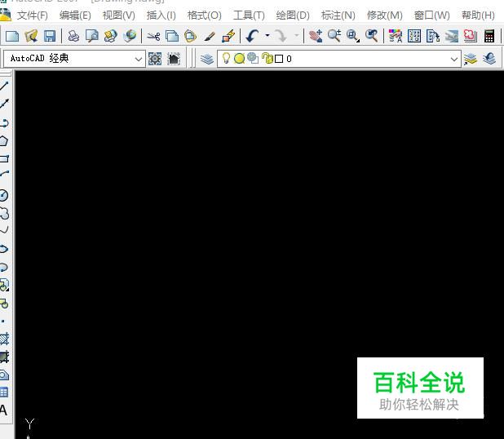Click the Undo arrow icon
This screenshot has height=439, width=504.
coord(252,36)
